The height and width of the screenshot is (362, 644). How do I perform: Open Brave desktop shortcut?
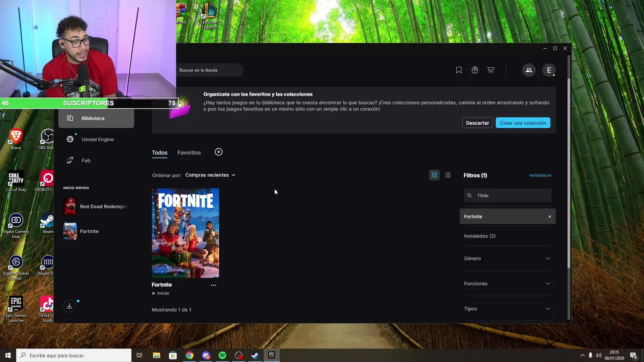click(16, 139)
